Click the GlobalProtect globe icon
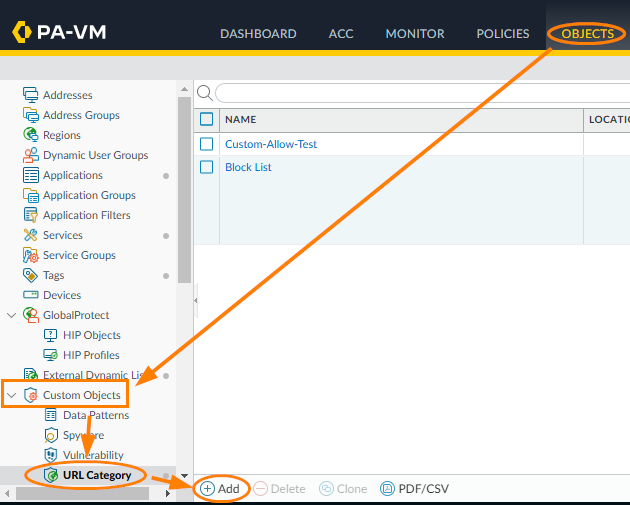The height and width of the screenshot is (505, 630). click(31, 315)
